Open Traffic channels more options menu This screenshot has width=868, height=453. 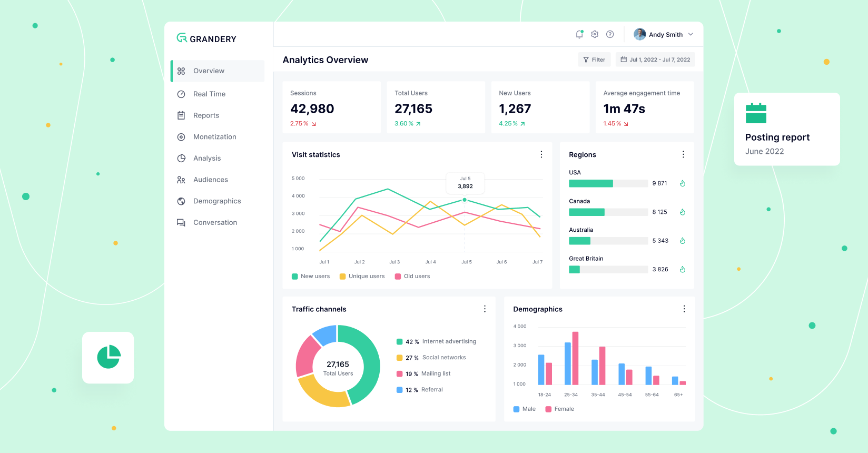485,309
